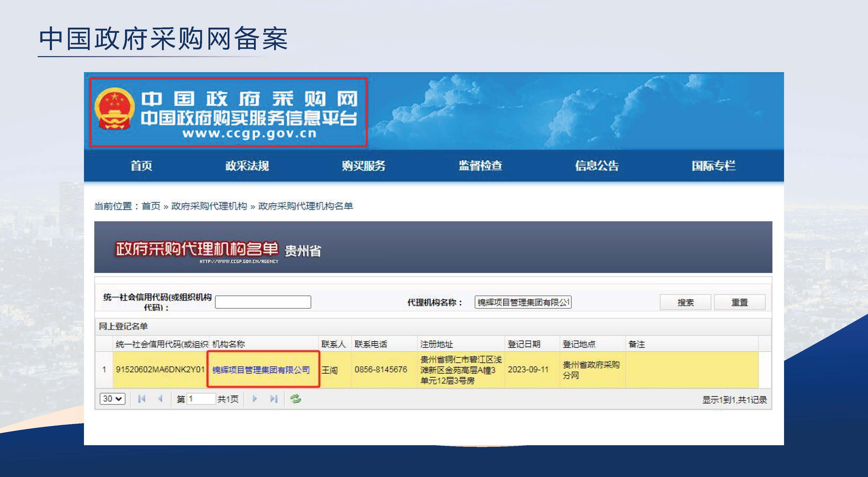
Task: Click 政府采购代理机构名单 breadcrumb link
Action: point(305,206)
